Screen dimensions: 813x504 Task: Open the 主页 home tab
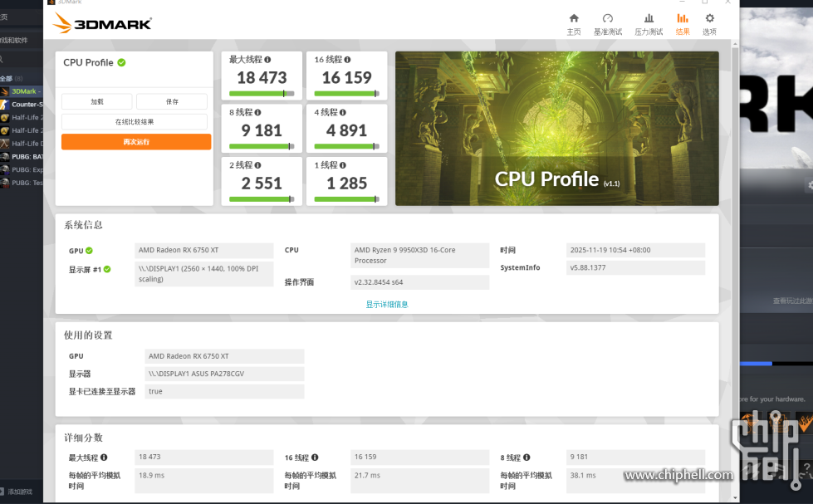(574, 24)
